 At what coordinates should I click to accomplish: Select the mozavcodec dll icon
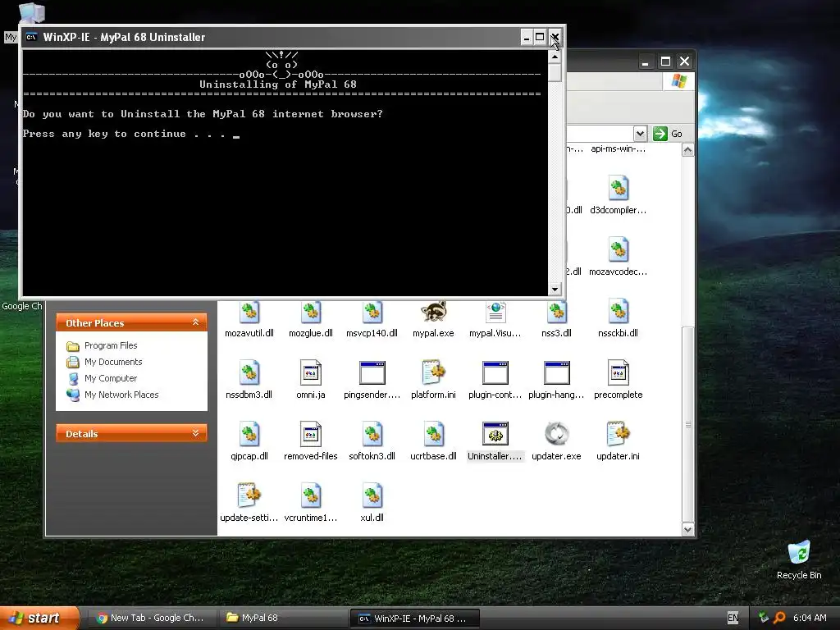[619, 249]
